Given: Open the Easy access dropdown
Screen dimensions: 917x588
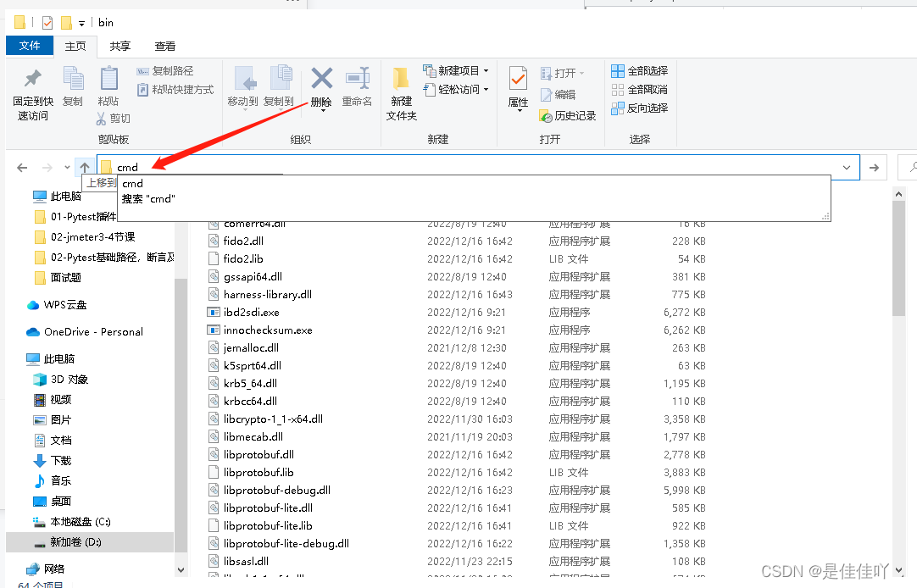Looking at the screenshot, I should (x=486, y=90).
